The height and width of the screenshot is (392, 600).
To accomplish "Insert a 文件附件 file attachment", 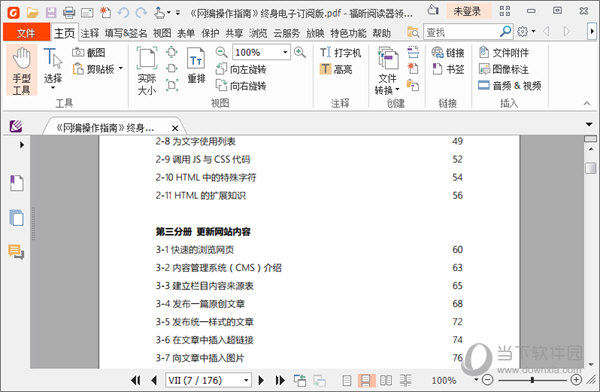I will click(503, 52).
